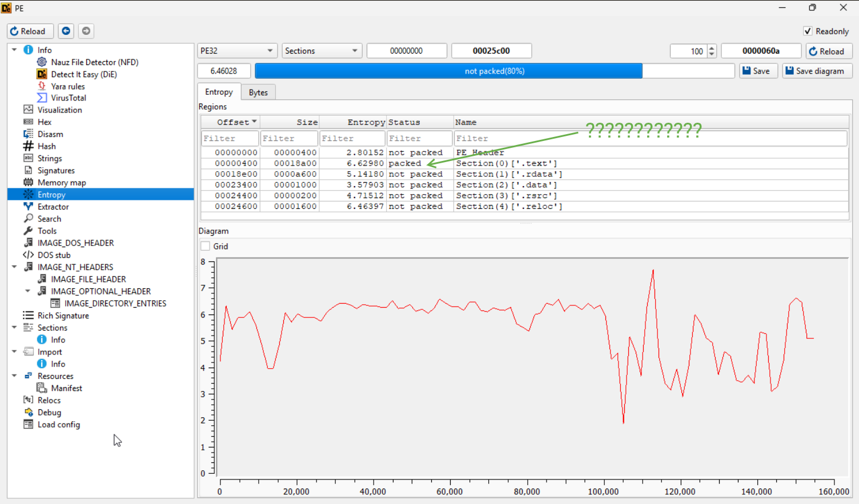Viewport: 859px width, 504px height.
Task: Click the forward arrow navigation icon
Action: 86,31
